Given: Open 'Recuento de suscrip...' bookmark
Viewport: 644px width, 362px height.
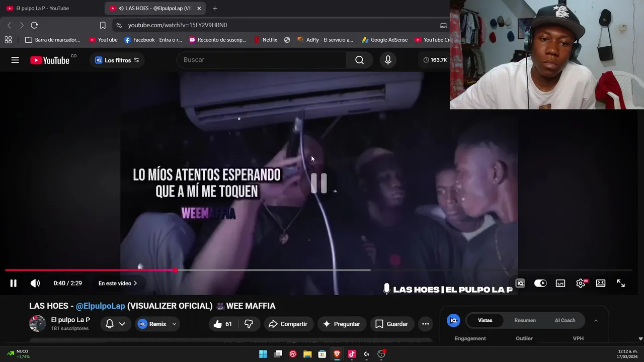Looking at the screenshot, I should coord(217,40).
